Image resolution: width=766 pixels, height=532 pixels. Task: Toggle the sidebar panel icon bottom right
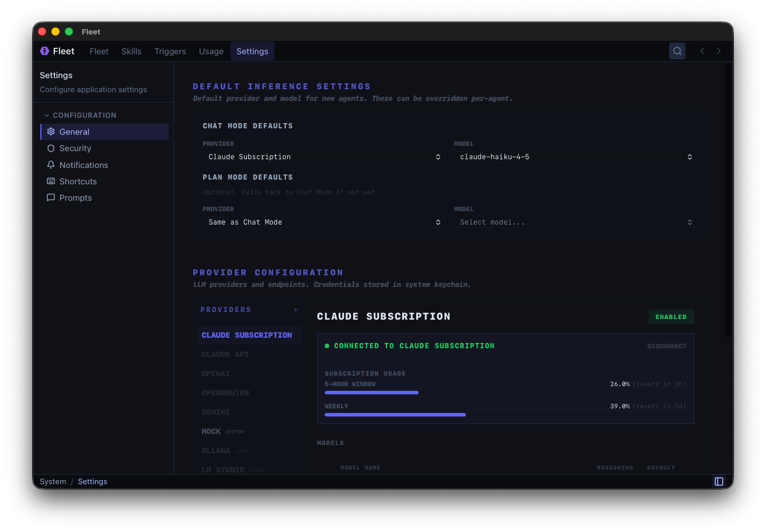click(719, 481)
